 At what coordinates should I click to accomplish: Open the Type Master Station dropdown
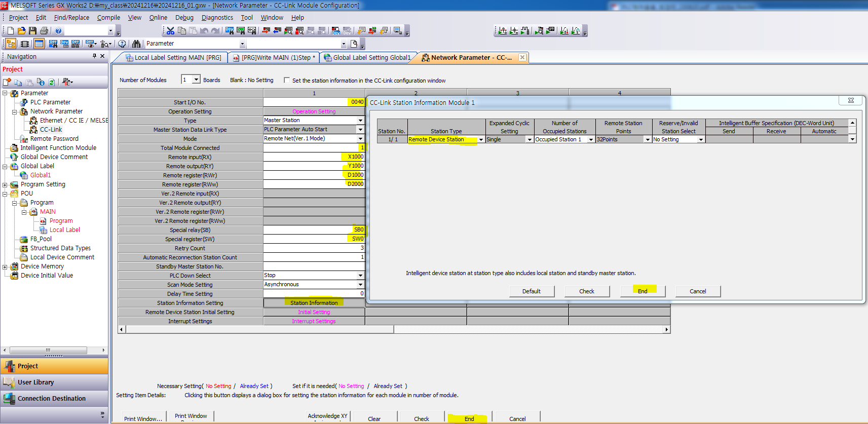tap(360, 121)
